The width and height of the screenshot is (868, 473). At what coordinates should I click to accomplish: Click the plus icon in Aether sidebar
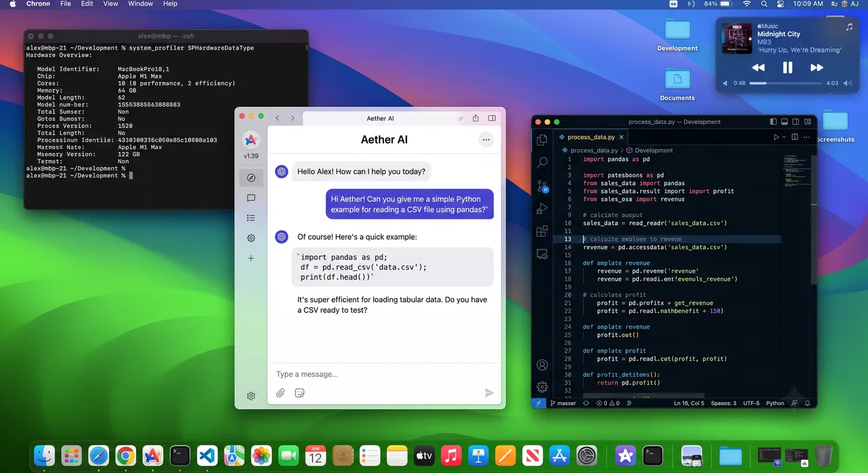(x=251, y=258)
